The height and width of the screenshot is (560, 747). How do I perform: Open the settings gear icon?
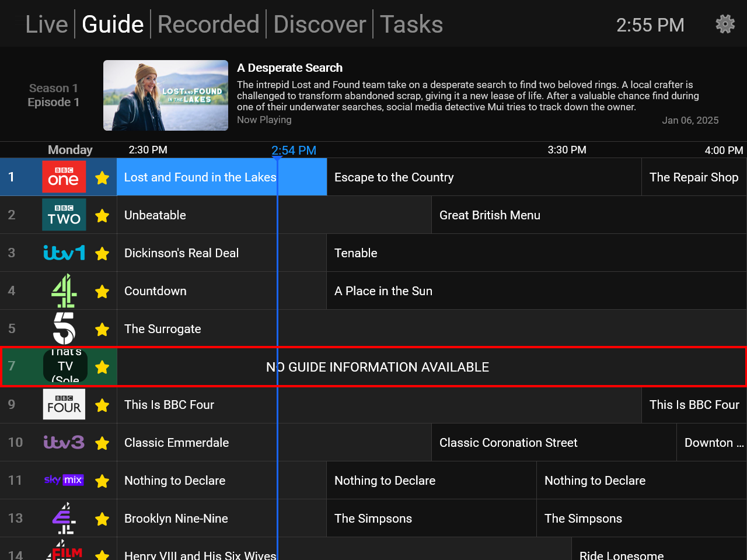[x=725, y=24]
